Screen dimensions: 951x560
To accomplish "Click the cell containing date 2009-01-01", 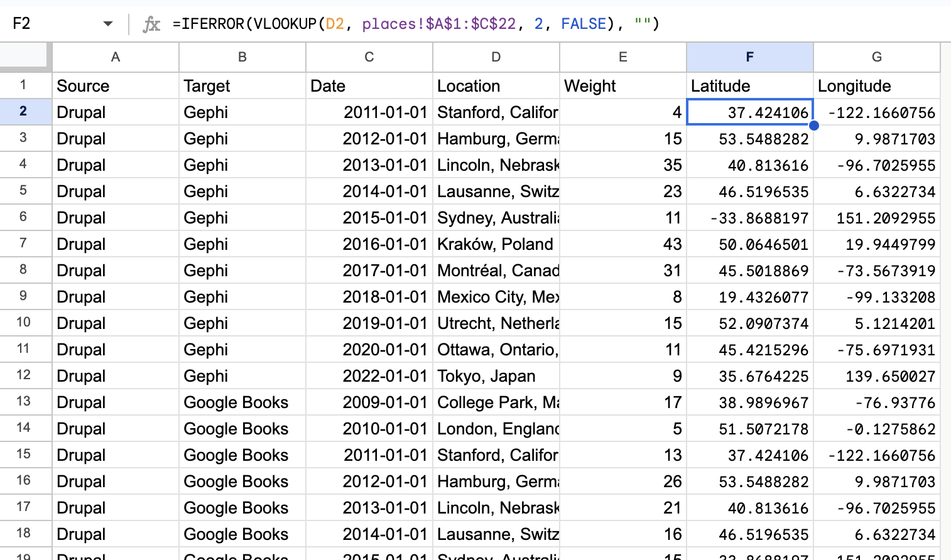I will tap(369, 402).
